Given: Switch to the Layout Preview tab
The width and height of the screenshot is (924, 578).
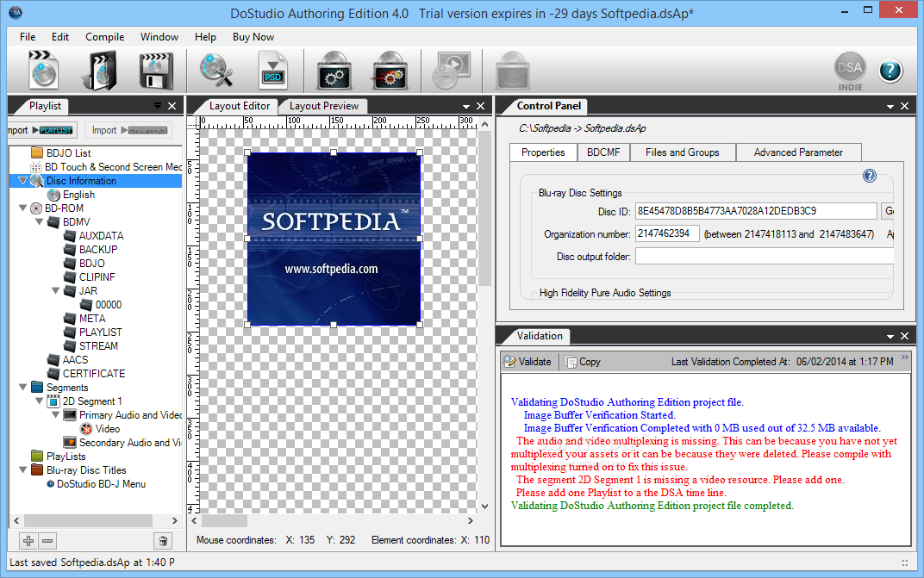Looking at the screenshot, I should click(x=323, y=106).
